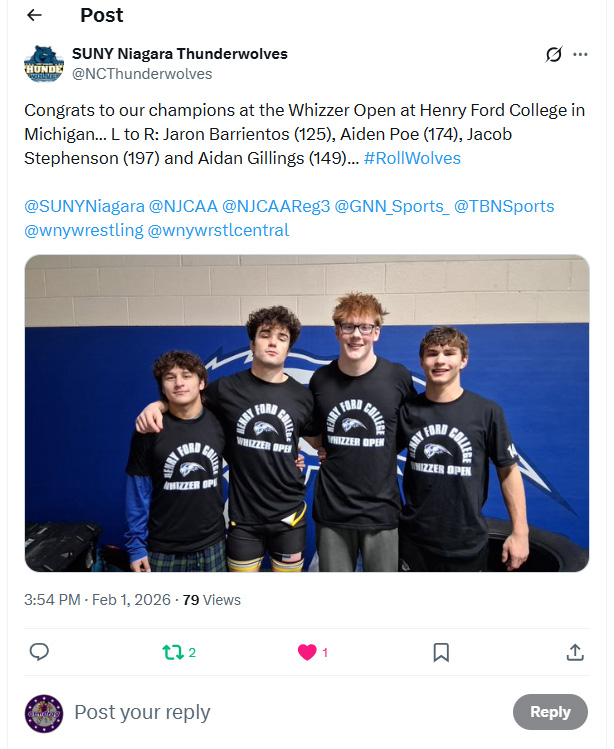
Task: Go back using the arrow icon
Action: (x=34, y=15)
